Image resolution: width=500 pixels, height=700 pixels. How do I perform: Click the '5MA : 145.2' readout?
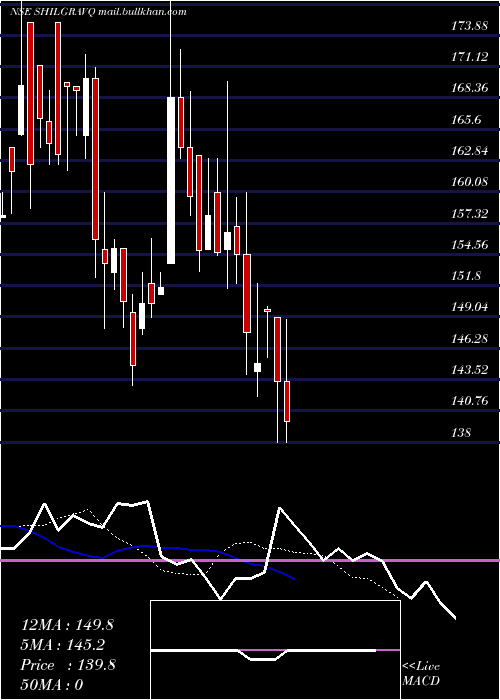click(63, 645)
